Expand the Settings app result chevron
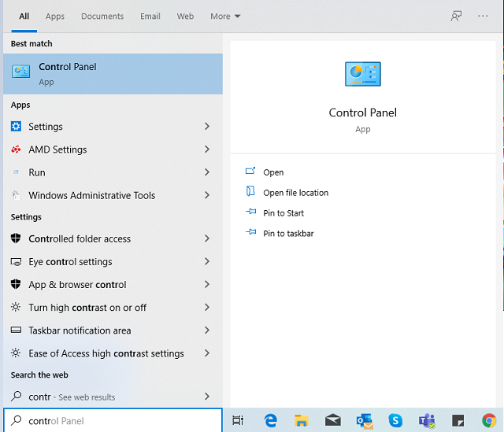Screen dimensions: 504x432 207,126
